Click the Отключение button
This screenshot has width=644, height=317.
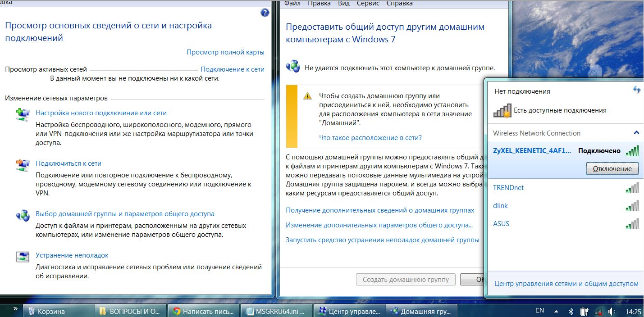(612, 169)
